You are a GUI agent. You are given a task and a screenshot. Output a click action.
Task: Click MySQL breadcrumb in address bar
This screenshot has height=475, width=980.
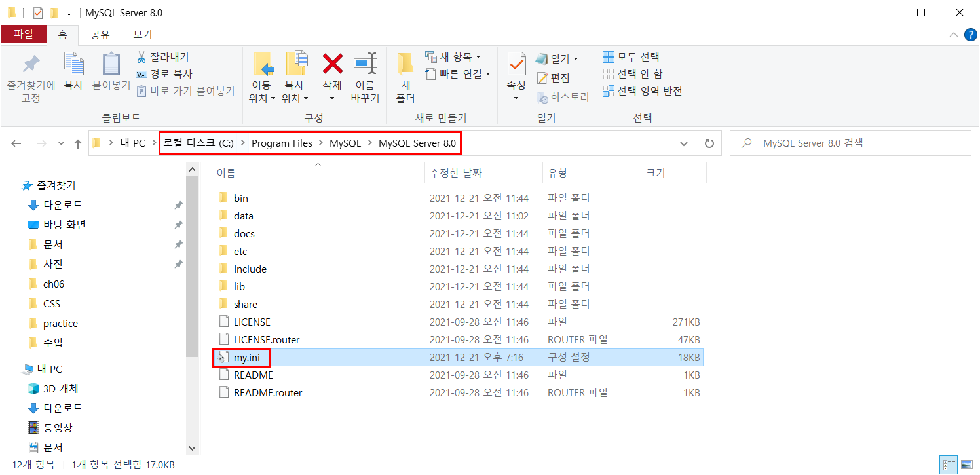[345, 143]
